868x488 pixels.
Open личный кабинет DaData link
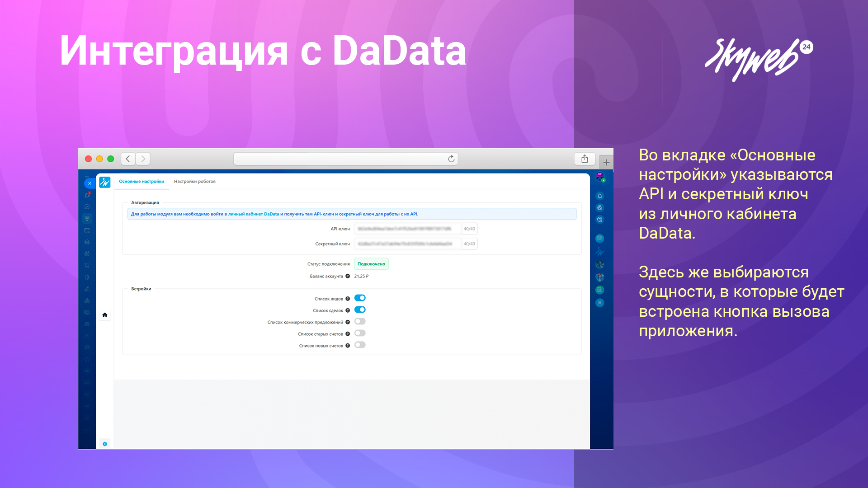coord(253,214)
